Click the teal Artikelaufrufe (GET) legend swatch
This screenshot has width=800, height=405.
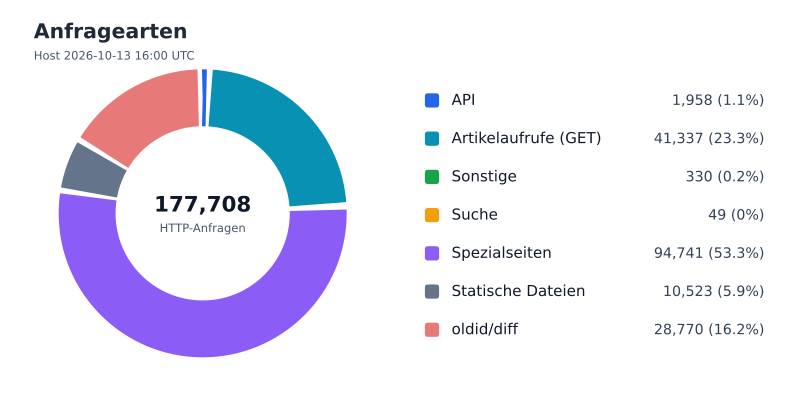coord(432,139)
